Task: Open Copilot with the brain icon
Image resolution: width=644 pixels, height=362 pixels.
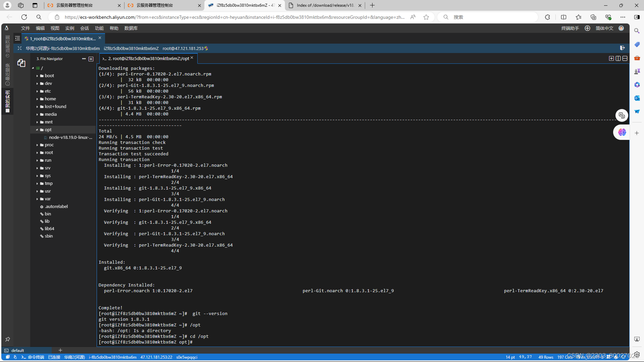Action: 622,132
